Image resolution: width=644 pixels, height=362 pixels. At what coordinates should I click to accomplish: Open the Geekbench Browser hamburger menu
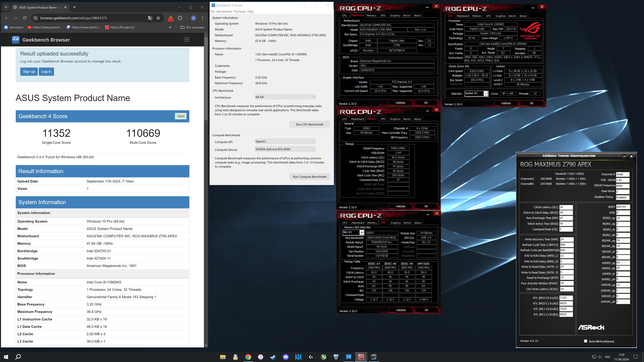pos(187,40)
